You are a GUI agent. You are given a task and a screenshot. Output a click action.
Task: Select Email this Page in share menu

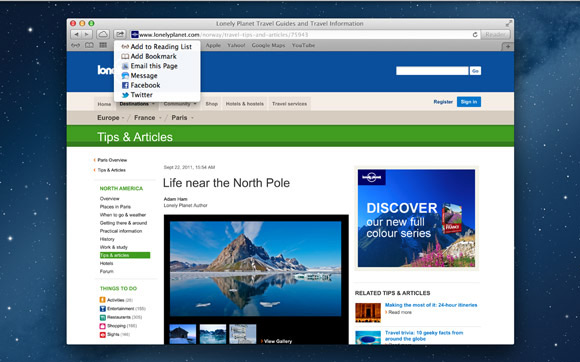tap(157, 66)
